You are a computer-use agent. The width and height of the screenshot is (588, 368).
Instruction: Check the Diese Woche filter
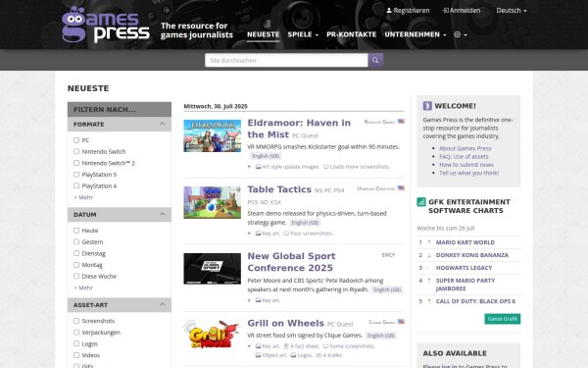[76, 277]
